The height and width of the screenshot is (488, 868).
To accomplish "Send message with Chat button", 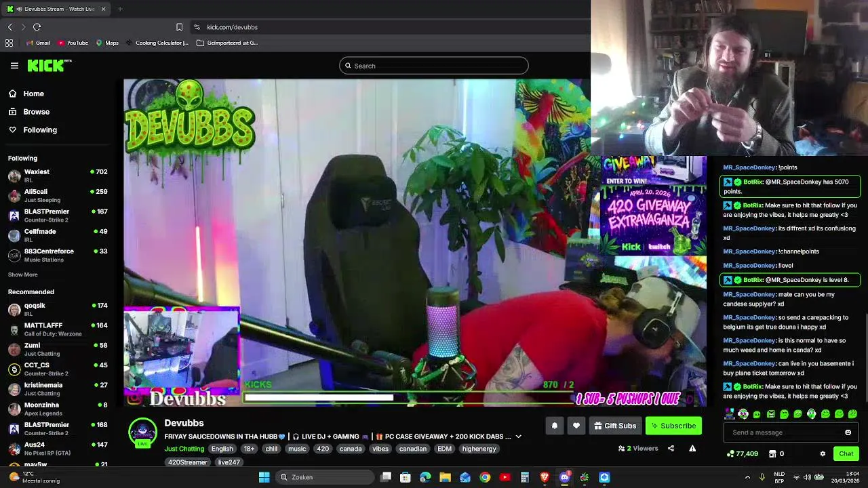I will pyautogui.click(x=846, y=453).
